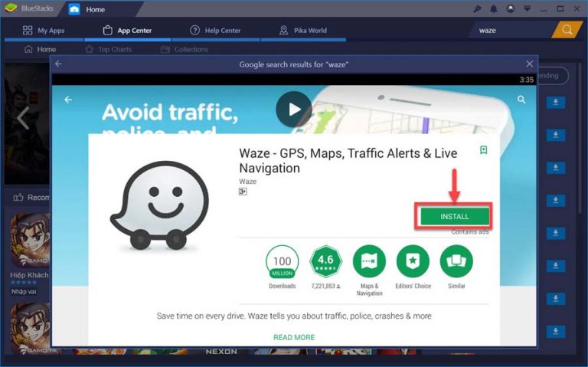The height and width of the screenshot is (367, 588).
Task: Click the green INSTALL button
Action: 455,217
